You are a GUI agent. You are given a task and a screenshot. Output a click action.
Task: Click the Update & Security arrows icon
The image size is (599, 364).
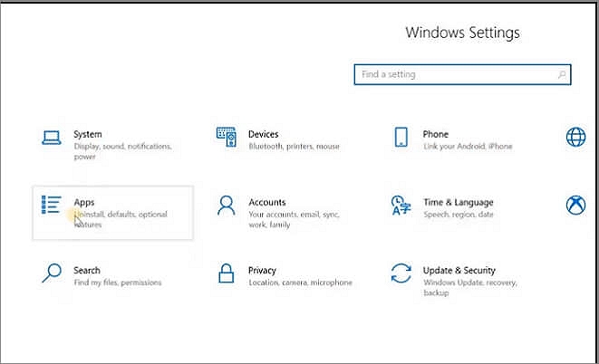401,273
